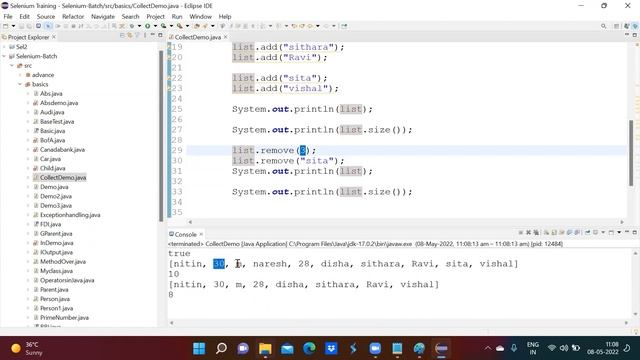Maximize the Project Explorer view
Viewport: 640px width, 360px height.
click(x=160, y=36)
